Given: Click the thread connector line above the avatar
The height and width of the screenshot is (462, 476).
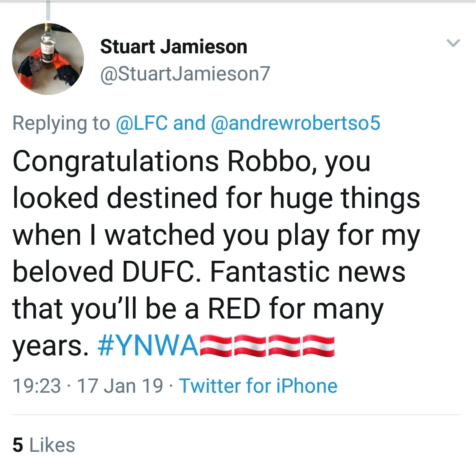Looking at the screenshot, I should coord(48,11).
